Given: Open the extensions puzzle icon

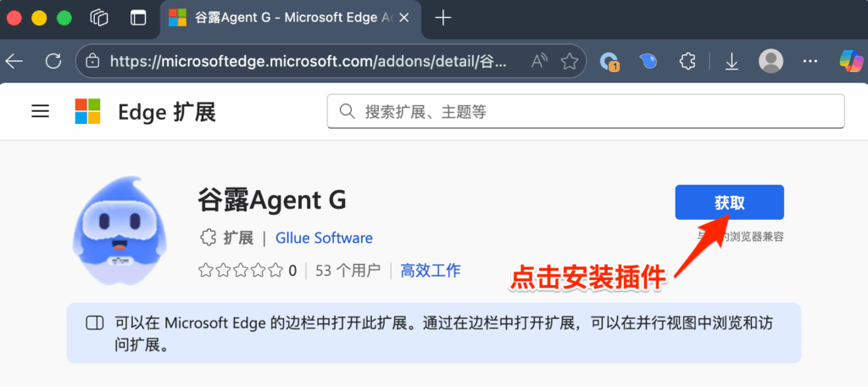Looking at the screenshot, I should 688,61.
